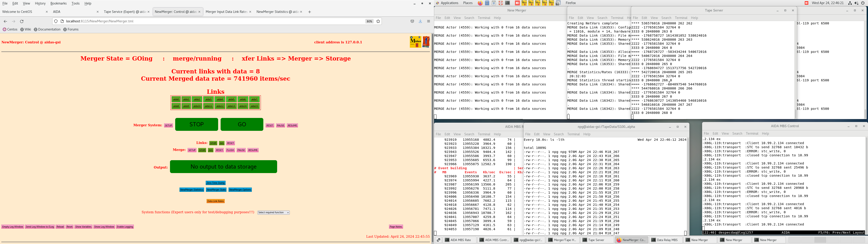This screenshot has width=868, height=244.
Task: Click the downloads arrow icon in toolbar
Action: click(x=420, y=21)
